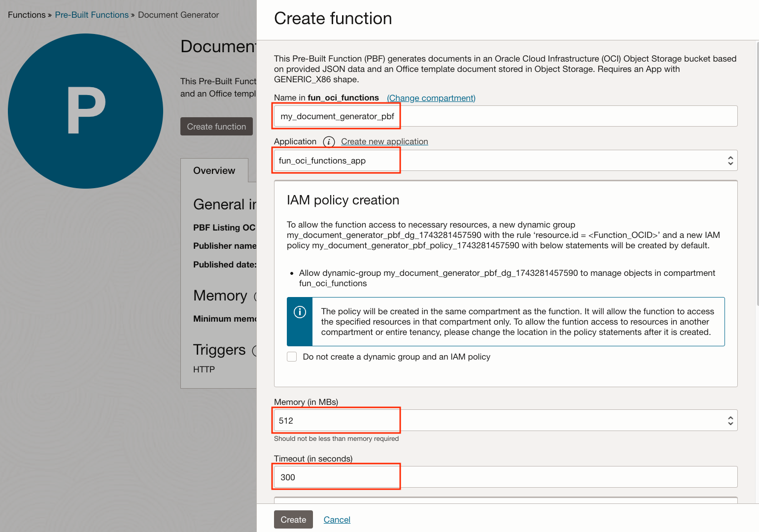Image resolution: width=759 pixels, height=532 pixels.
Task: Click info icon next to Triggers heading
Action: tap(254, 350)
